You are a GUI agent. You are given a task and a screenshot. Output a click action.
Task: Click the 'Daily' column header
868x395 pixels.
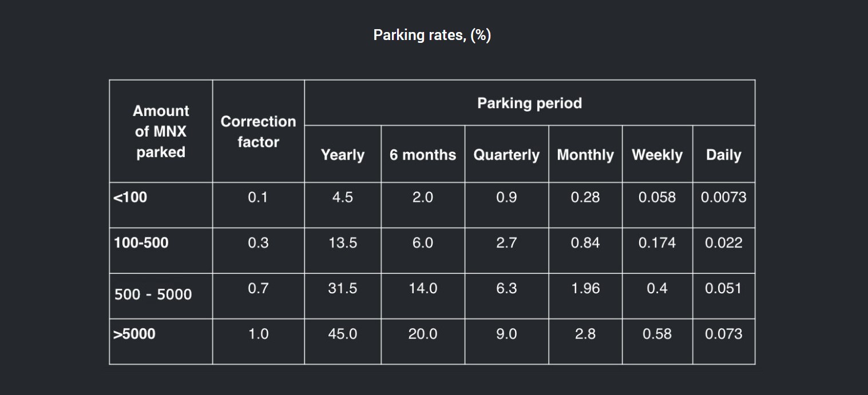[x=723, y=155]
